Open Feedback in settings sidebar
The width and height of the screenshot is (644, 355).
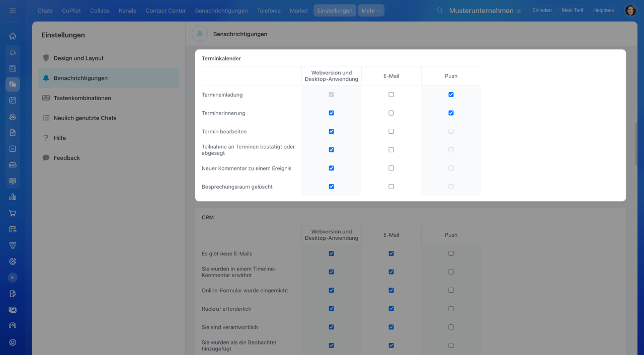click(109, 158)
